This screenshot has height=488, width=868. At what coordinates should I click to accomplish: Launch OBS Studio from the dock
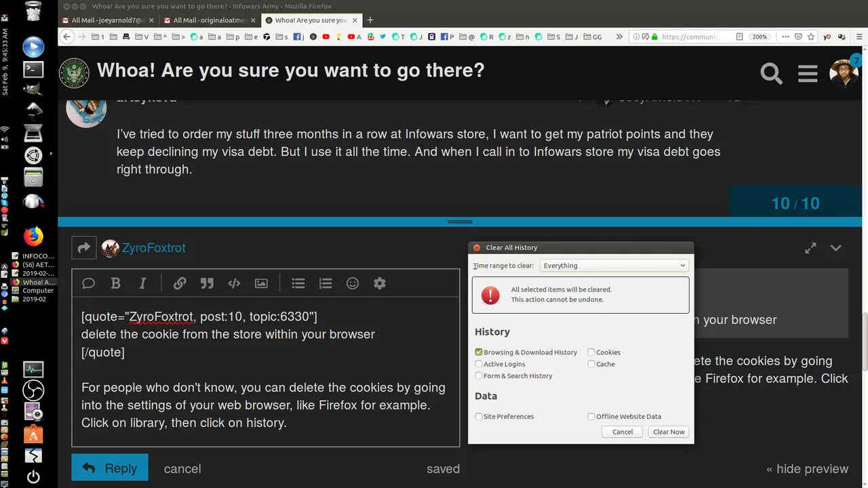pyautogui.click(x=33, y=390)
